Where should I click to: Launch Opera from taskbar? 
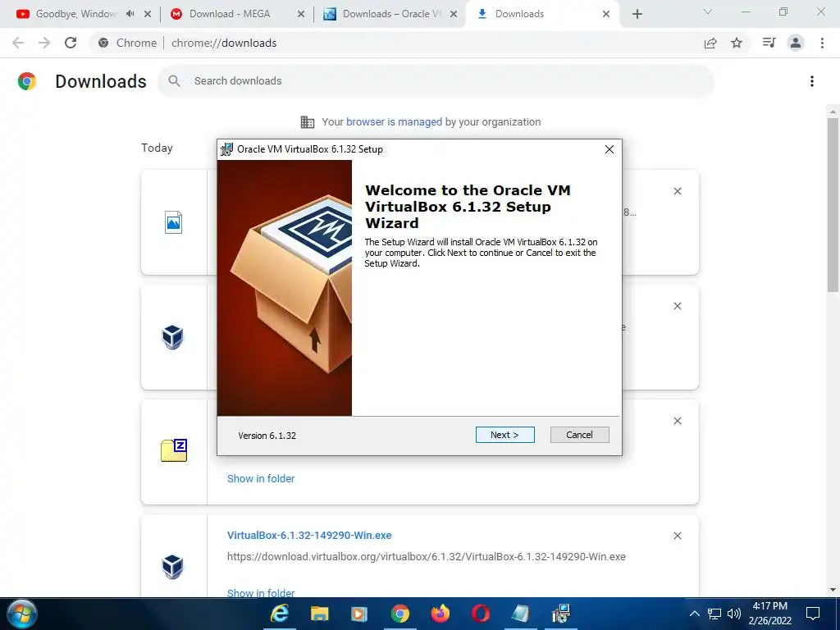click(x=481, y=614)
